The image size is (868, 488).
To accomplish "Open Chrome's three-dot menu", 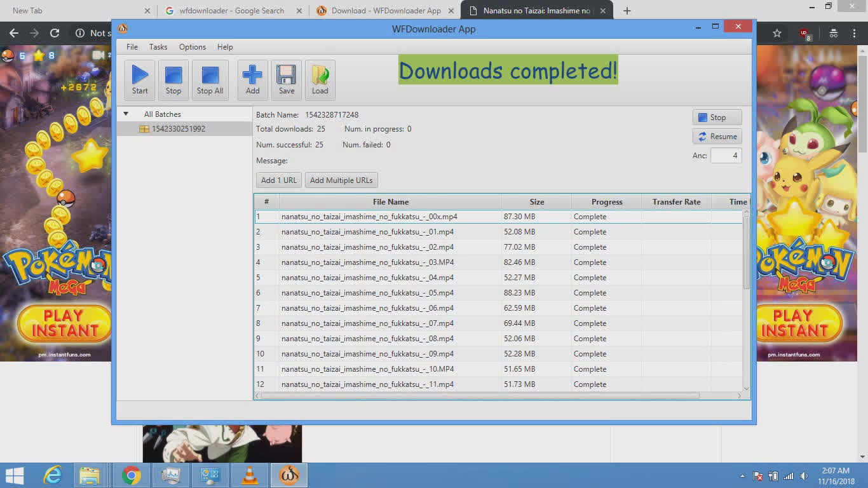I will tap(853, 33).
